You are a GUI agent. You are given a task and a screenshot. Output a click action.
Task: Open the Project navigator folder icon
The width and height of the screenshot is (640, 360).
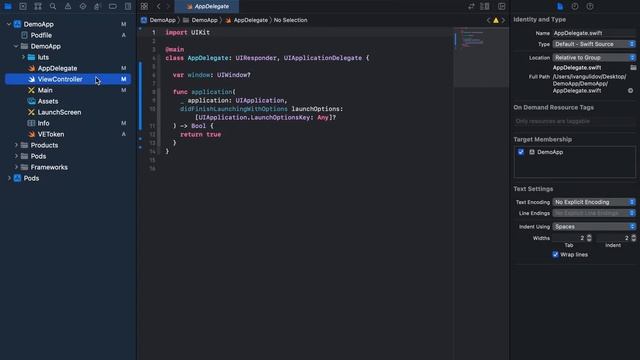[8, 7]
